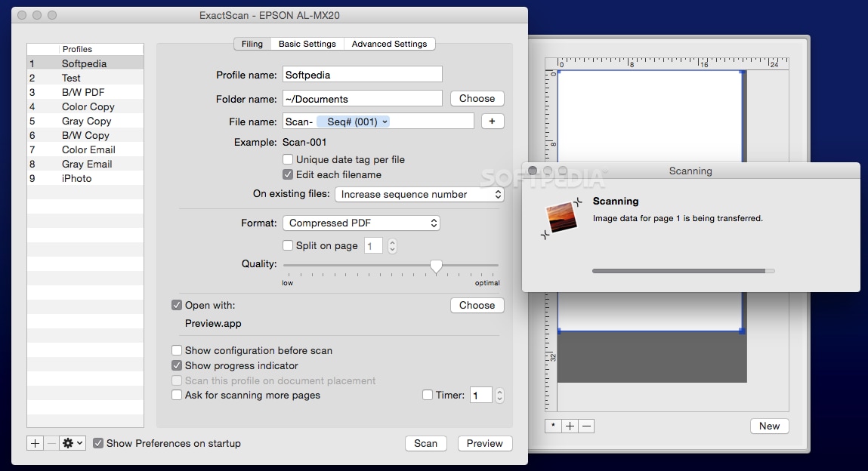Enable Unique date tag per file
868x471 pixels.
point(288,159)
